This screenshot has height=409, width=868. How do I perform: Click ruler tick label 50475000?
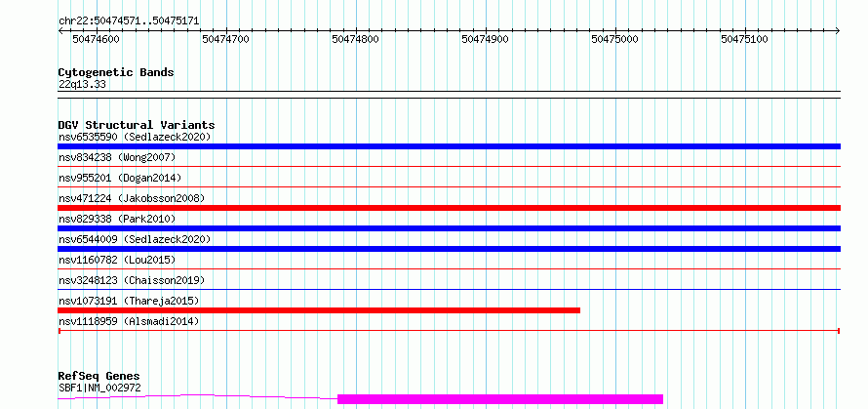615,39
